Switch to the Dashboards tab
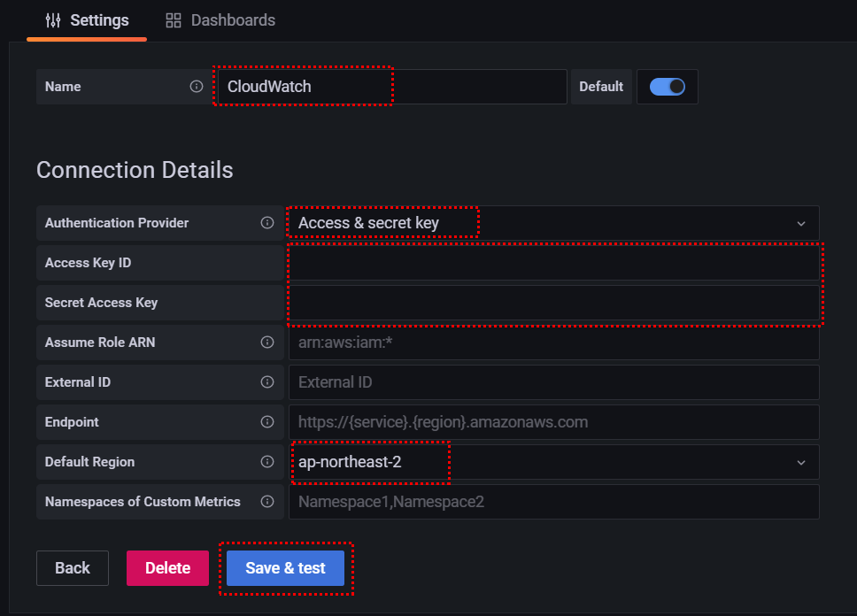Image resolution: width=857 pixels, height=616 pixels. pos(220,20)
